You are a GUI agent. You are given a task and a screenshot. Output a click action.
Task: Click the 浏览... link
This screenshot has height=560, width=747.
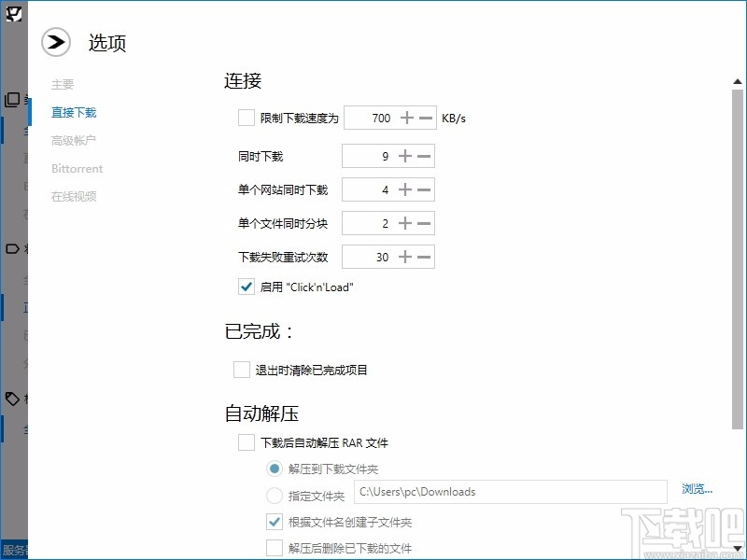point(697,492)
